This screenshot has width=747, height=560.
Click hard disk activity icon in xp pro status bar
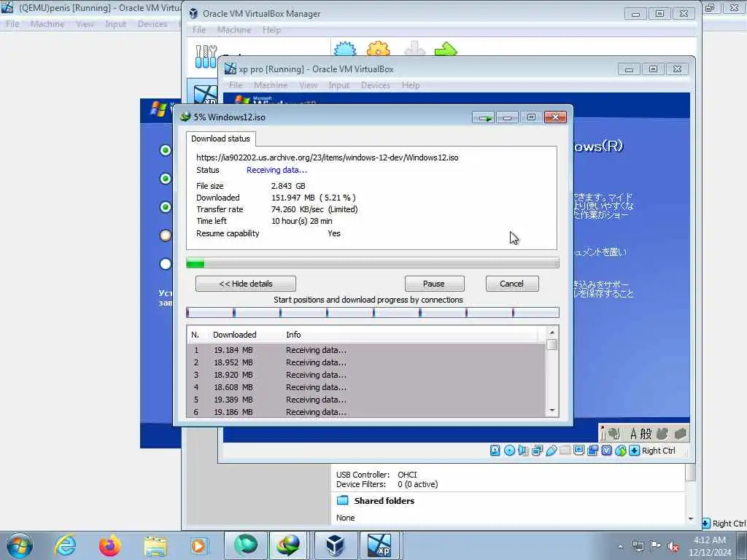tap(495, 450)
